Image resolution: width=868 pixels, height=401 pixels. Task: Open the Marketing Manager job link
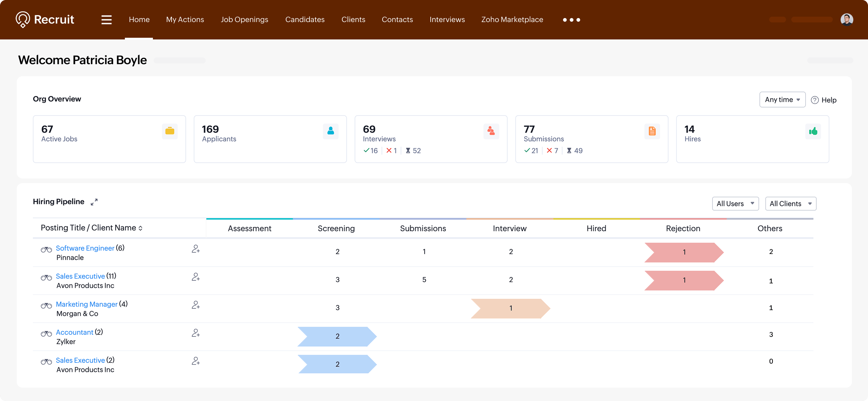(86, 304)
